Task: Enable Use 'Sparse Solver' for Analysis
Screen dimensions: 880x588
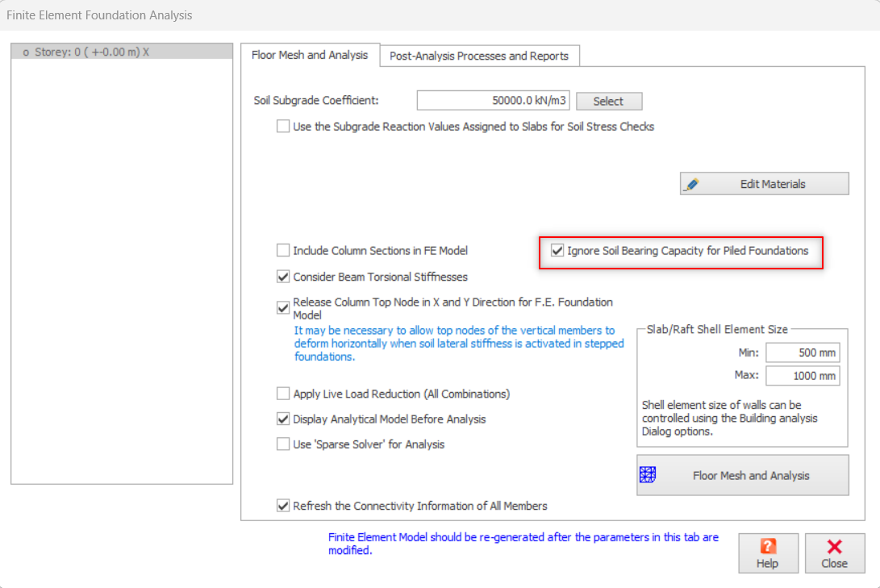Action: [283, 444]
